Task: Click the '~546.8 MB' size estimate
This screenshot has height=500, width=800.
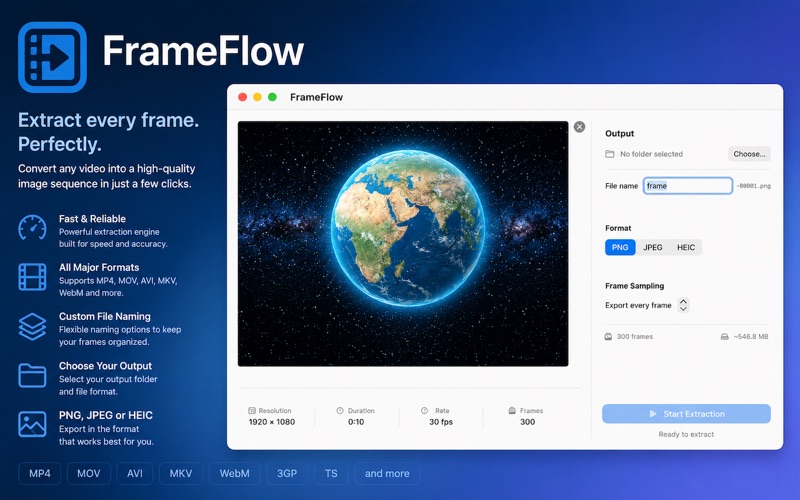Action: coord(751,337)
